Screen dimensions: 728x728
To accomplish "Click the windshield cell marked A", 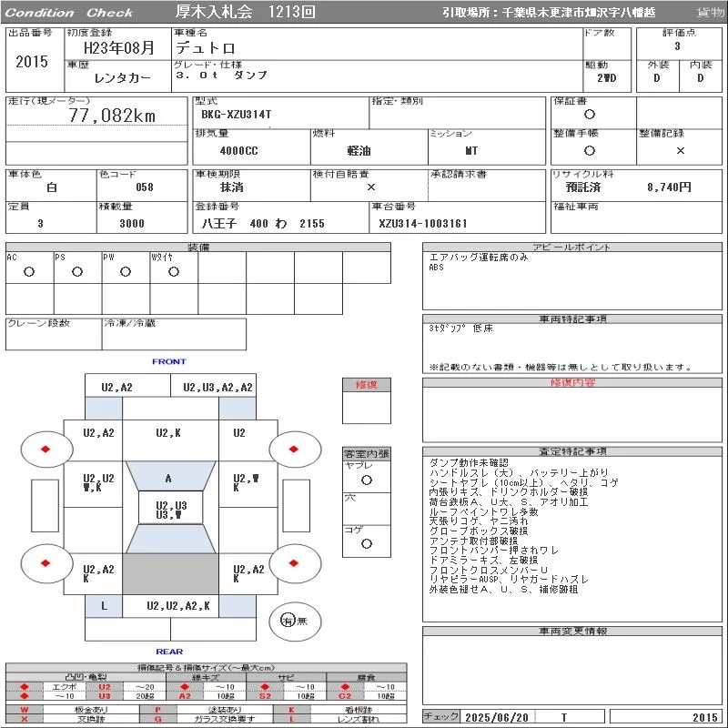I will click(x=168, y=479).
